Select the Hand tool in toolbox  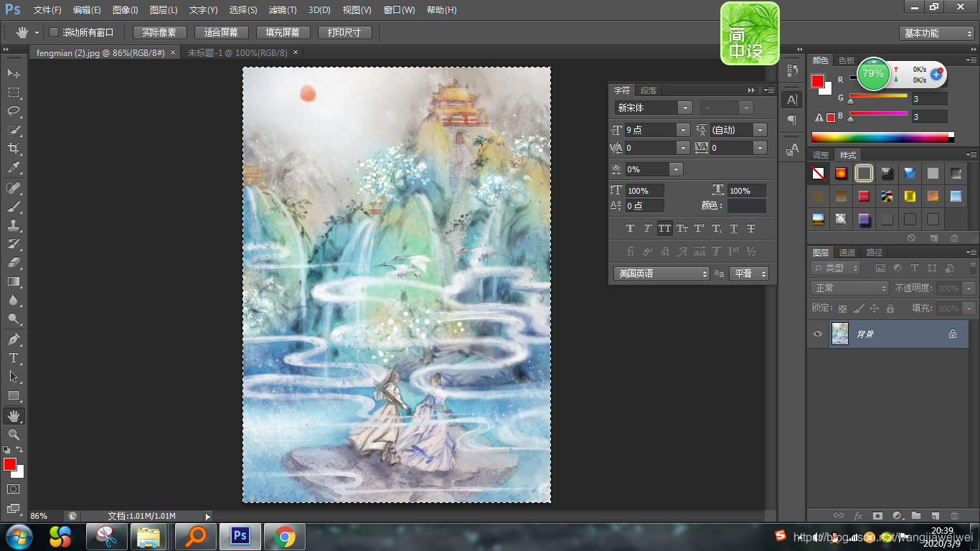(x=14, y=415)
